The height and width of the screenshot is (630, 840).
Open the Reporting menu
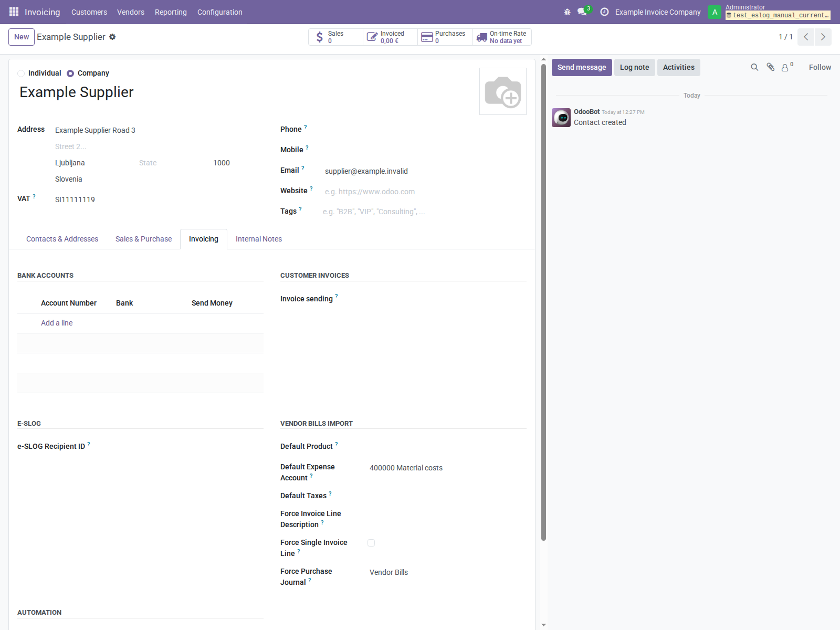[171, 12]
